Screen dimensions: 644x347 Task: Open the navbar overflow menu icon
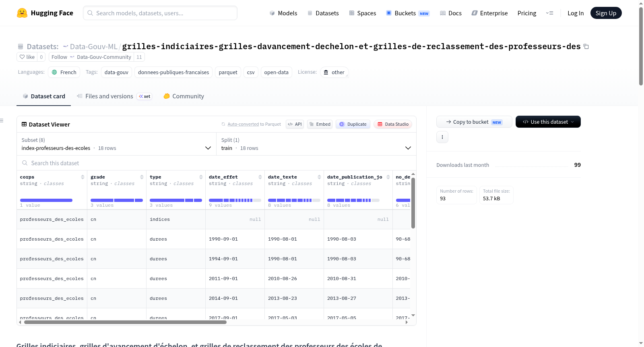(x=549, y=13)
